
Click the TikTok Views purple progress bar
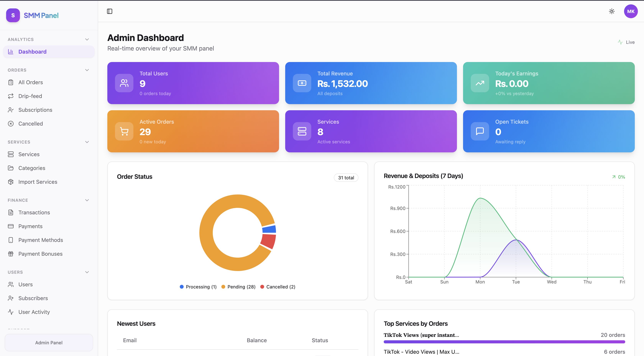tap(504, 342)
